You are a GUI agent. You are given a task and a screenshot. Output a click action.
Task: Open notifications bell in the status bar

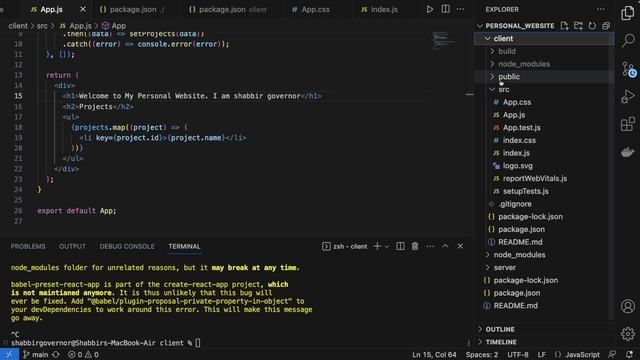click(x=629, y=354)
